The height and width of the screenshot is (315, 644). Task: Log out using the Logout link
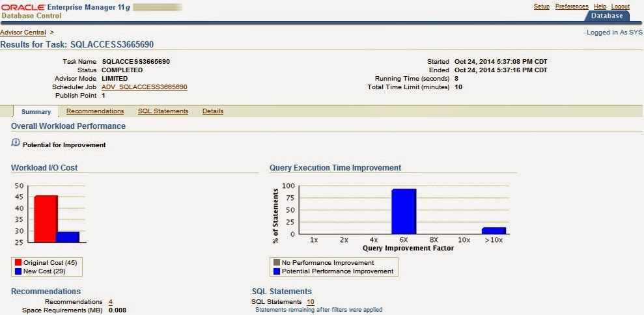[620, 7]
